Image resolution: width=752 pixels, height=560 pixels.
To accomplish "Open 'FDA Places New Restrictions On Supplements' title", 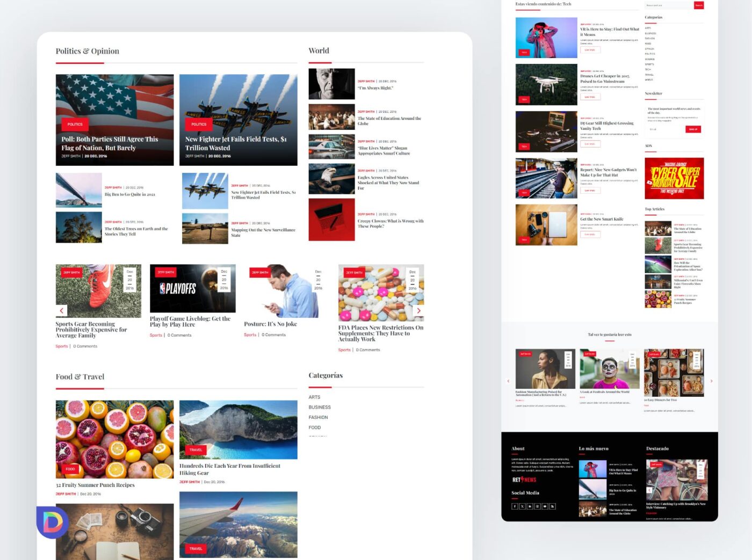I will point(381,333).
